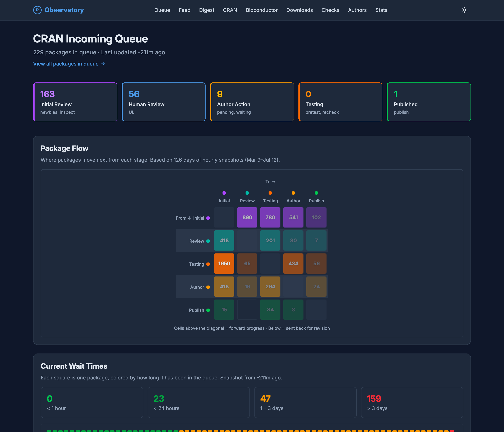Click the green dot beside Publish row label
The height and width of the screenshot is (432, 504).
coord(208,310)
